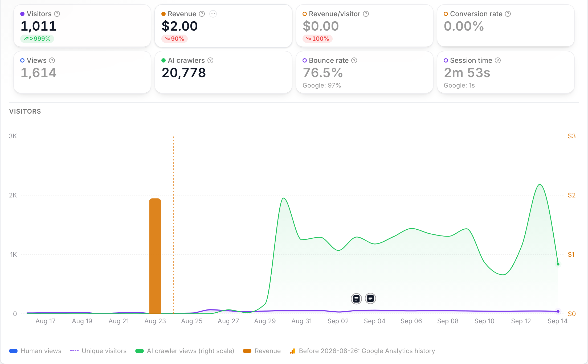Toggle the Revenue/visitor metric card

click(x=365, y=26)
